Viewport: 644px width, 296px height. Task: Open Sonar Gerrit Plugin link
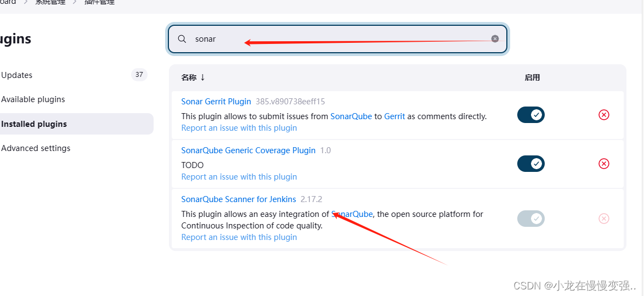click(216, 102)
